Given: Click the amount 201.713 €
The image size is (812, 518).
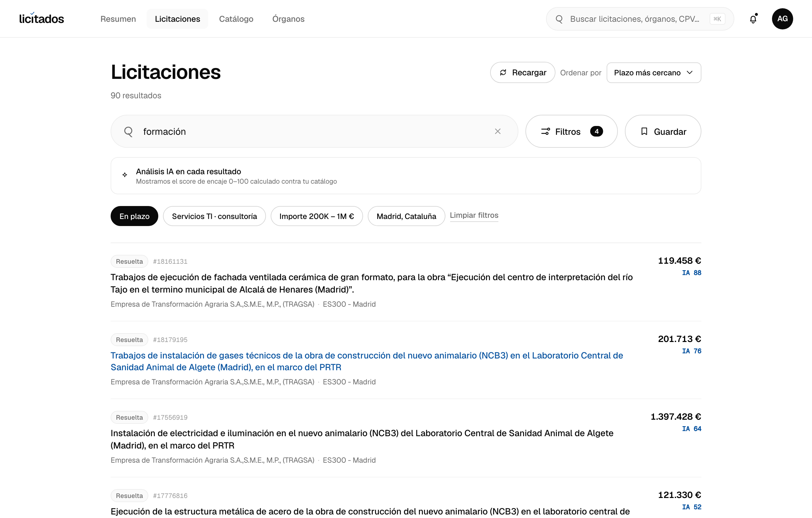Looking at the screenshot, I should coord(680,338).
